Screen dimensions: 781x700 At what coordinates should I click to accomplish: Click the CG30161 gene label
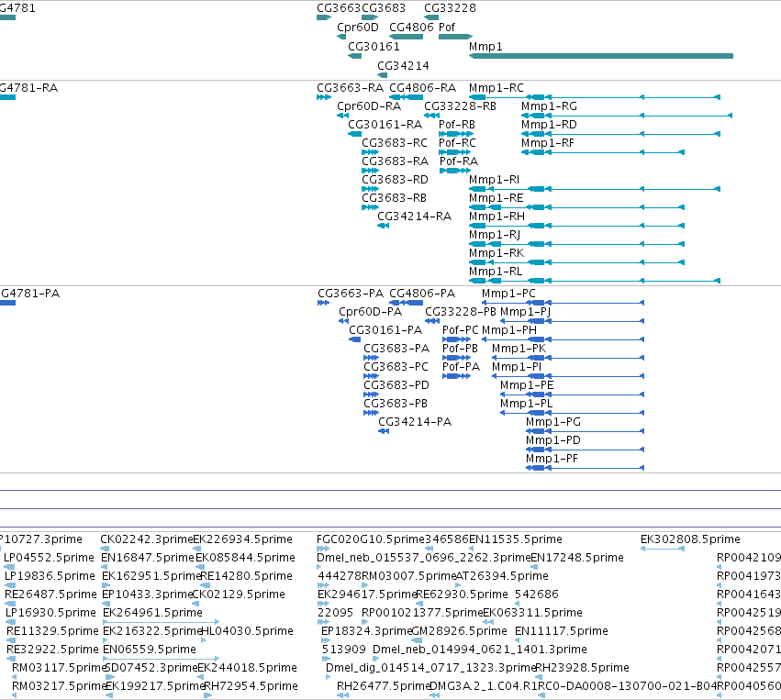(x=374, y=47)
